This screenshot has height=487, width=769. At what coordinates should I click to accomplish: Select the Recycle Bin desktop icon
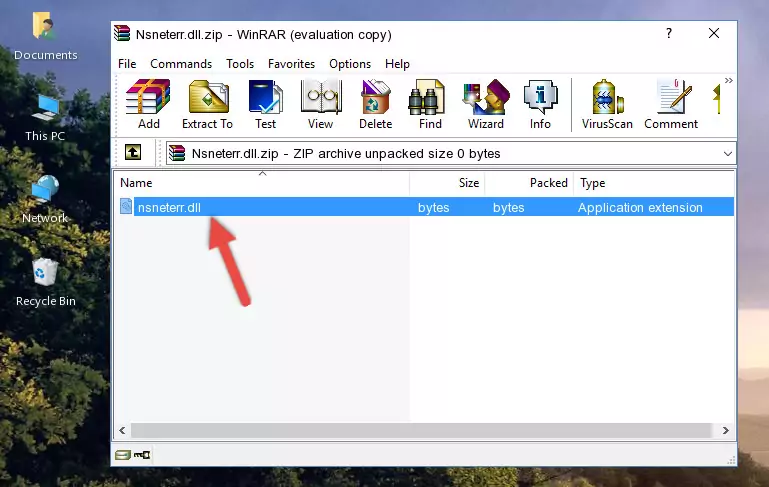46,283
